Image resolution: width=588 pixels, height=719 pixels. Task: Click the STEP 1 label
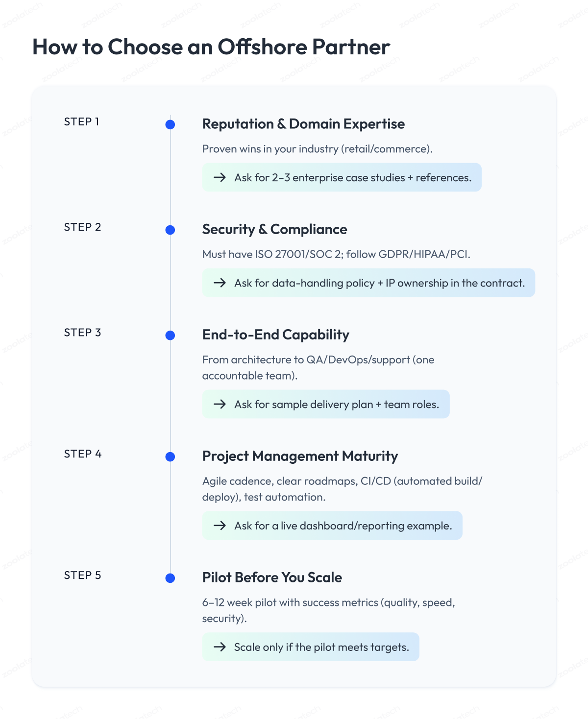pos(82,122)
